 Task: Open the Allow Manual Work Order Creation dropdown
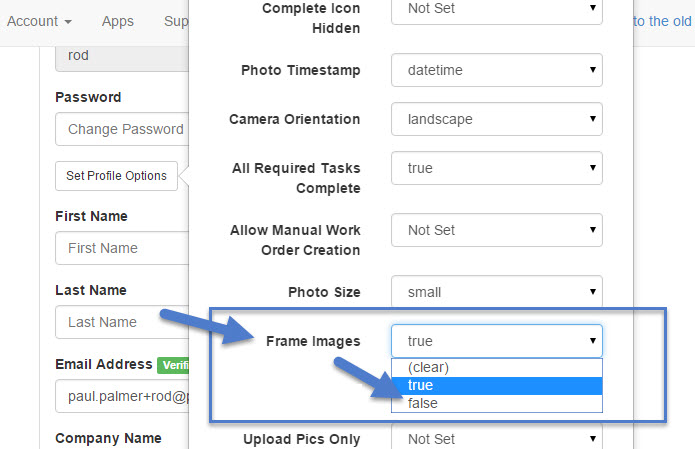(497, 230)
